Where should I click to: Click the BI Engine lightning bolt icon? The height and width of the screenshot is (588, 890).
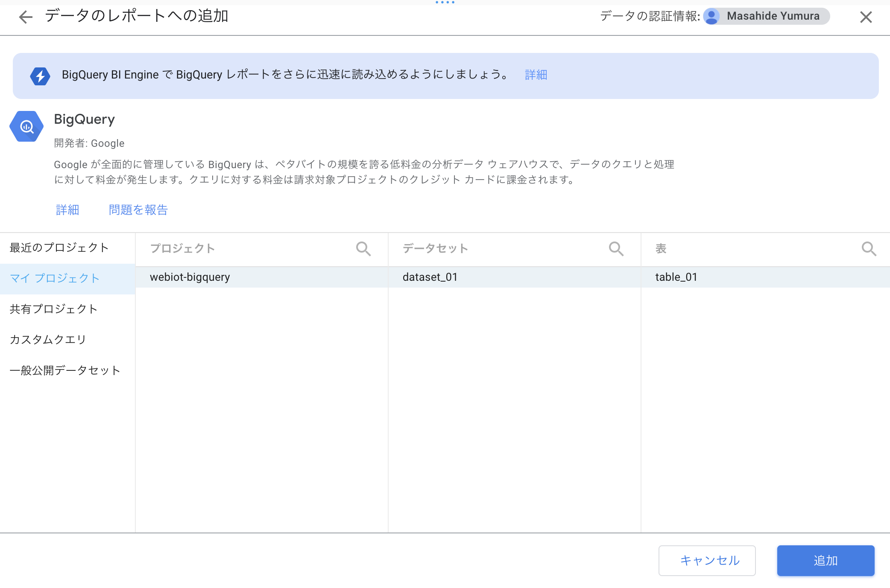tap(41, 75)
